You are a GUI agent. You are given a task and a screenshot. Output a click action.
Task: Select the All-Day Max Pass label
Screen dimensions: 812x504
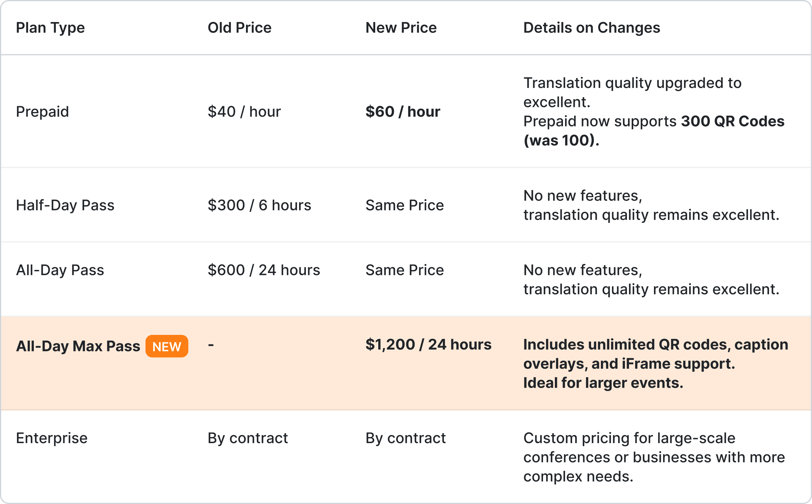click(78, 346)
